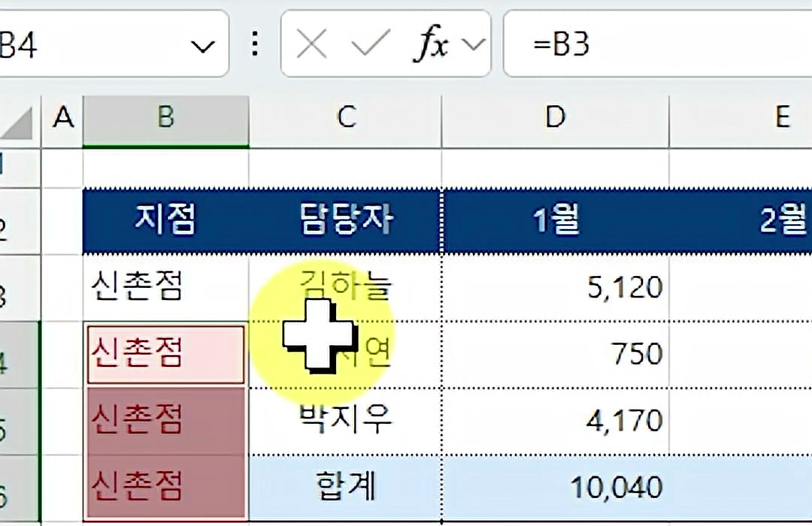
Task: Open the Insert Function fx button
Action: click(x=430, y=44)
